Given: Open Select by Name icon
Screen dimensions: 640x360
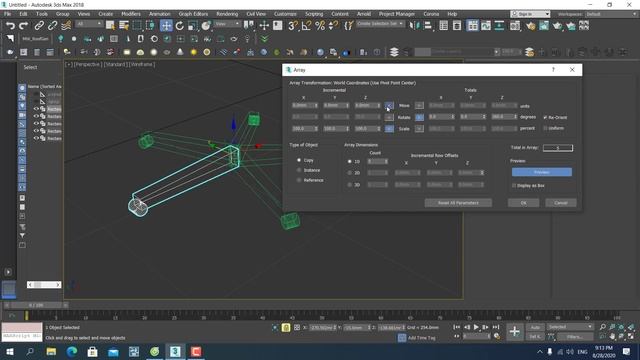Looking at the screenshot, I should pyautogui.click(x=124, y=26).
